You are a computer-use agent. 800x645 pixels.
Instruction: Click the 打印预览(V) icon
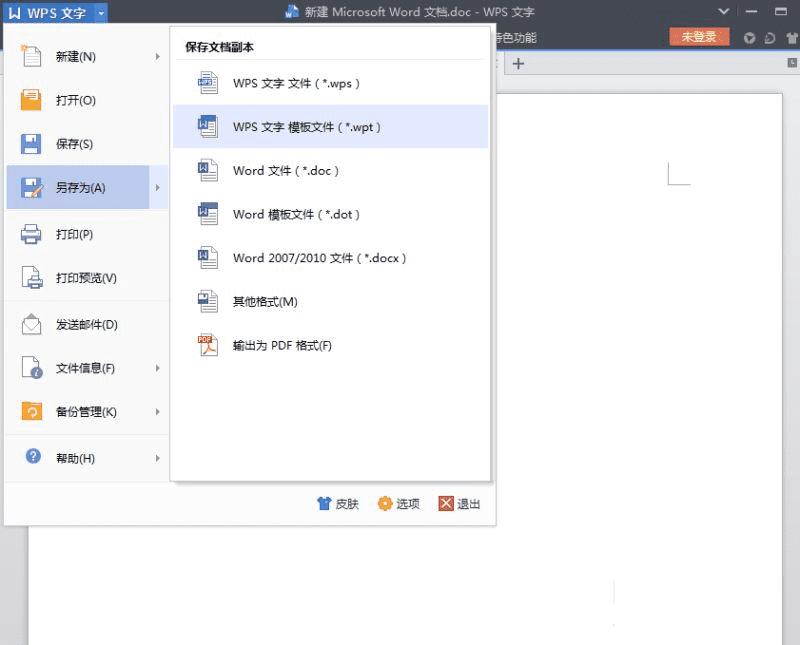point(32,278)
